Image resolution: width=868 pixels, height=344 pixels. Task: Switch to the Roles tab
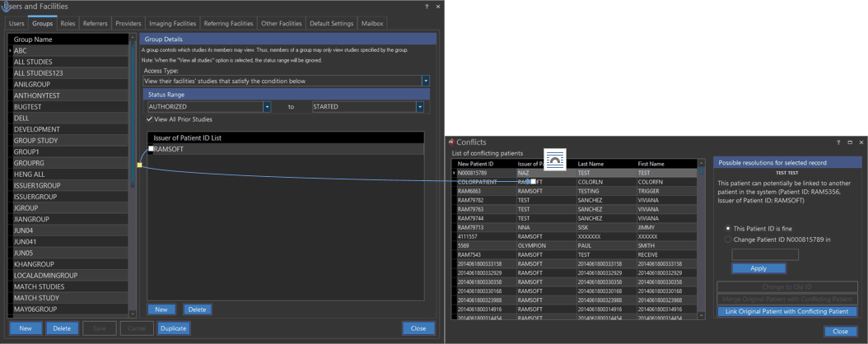pyautogui.click(x=68, y=23)
